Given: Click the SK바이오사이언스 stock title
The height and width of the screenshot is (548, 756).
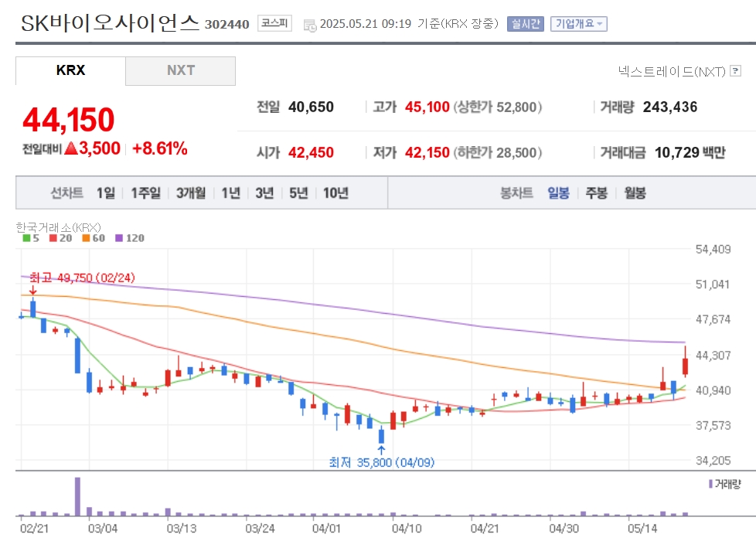Looking at the screenshot, I should coord(110,22).
